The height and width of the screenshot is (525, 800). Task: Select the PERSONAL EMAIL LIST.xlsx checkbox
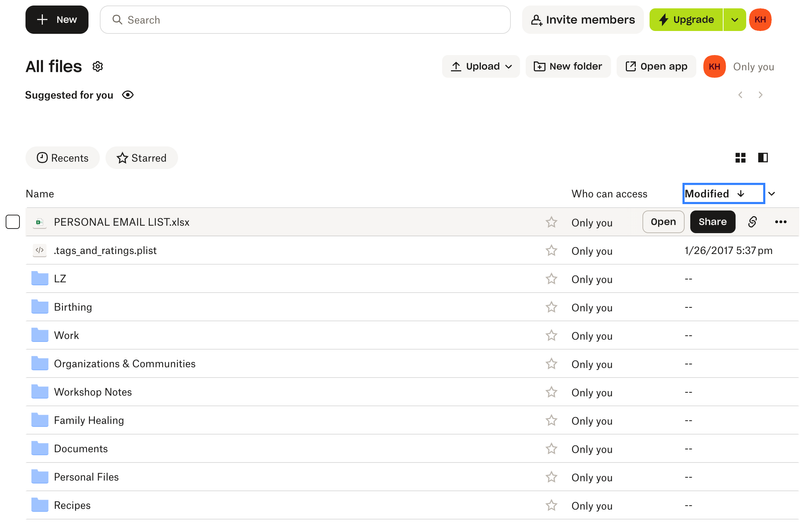click(13, 222)
